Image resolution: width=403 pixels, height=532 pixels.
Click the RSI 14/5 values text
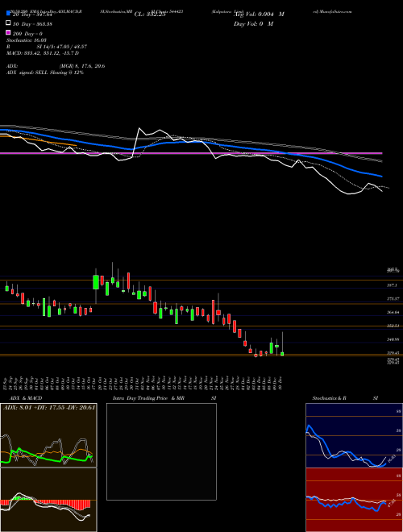pos(61,47)
